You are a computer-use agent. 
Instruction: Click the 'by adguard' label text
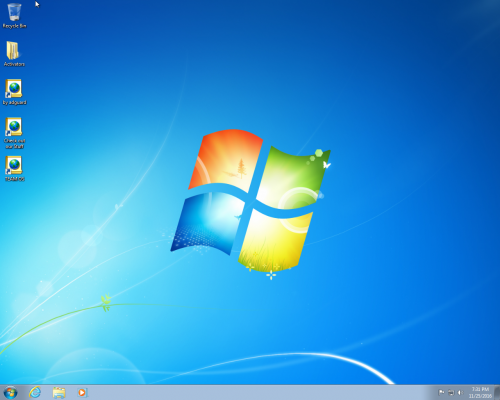(14, 102)
